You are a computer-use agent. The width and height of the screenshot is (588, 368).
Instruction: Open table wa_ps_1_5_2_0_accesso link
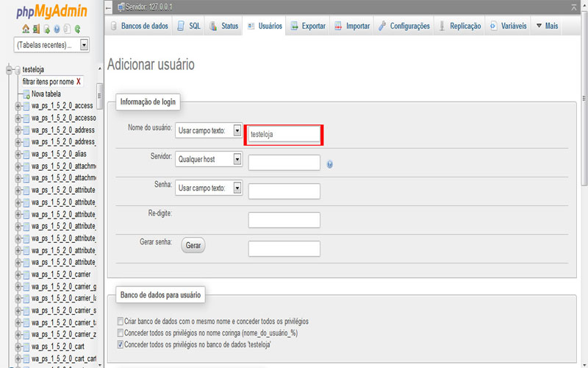pyautogui.click(x=64, y=118)
